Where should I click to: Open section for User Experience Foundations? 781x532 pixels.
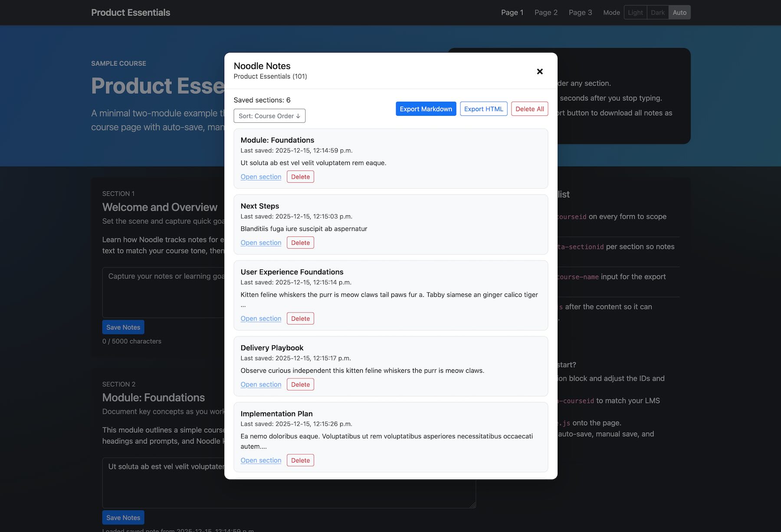tap(261, 318)
